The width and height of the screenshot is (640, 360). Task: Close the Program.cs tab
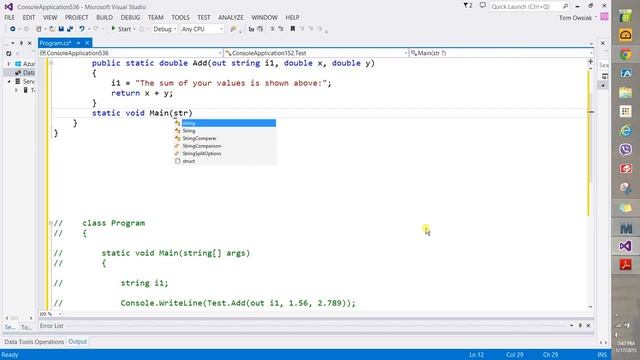click(x=87, y=43)
